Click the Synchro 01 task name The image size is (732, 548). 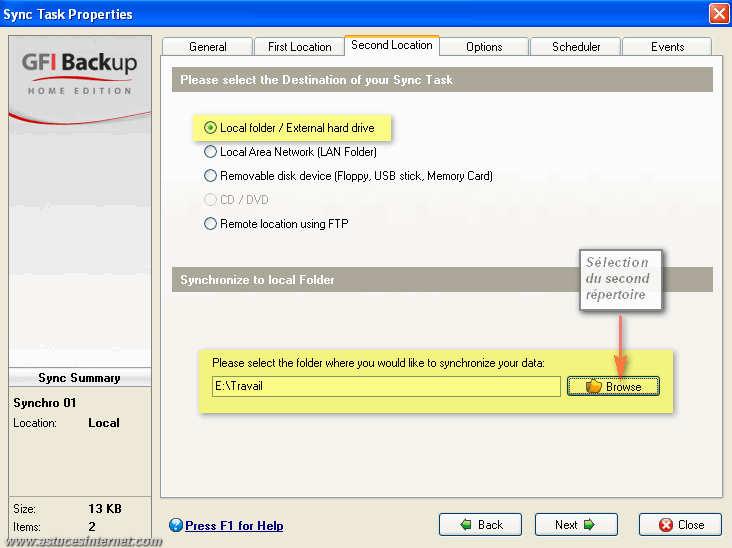[45, 403]
